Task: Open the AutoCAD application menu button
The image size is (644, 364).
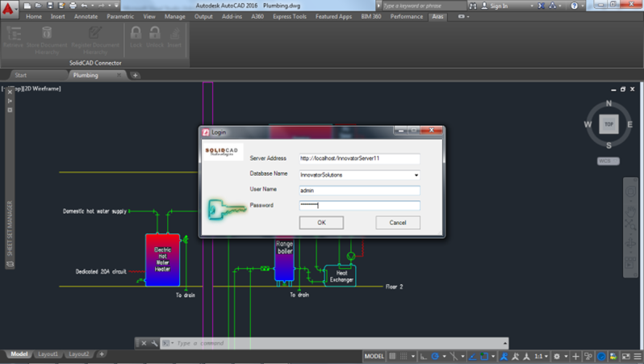Action: (8, 8)
